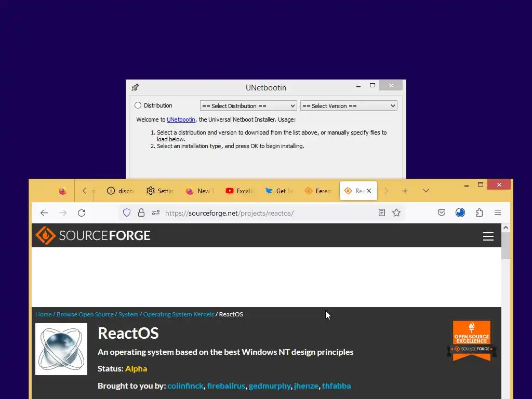
Task: Switch to the 'discor' tab
Action: pos(121,191)
